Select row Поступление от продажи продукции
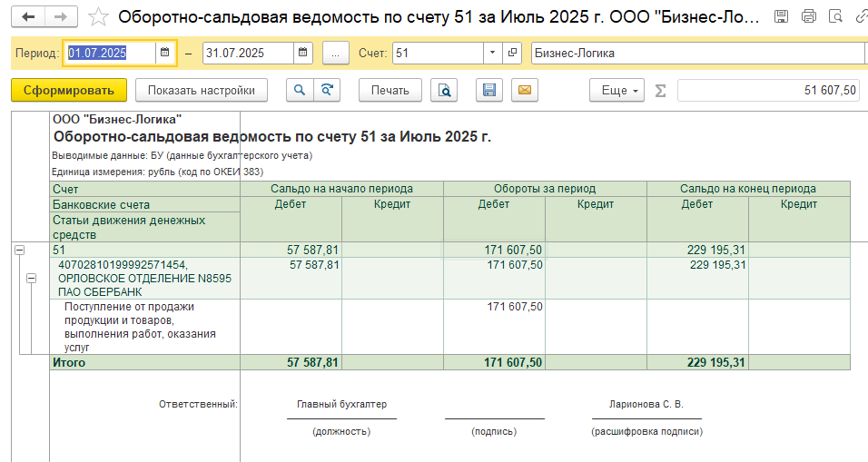 (144, 327)
